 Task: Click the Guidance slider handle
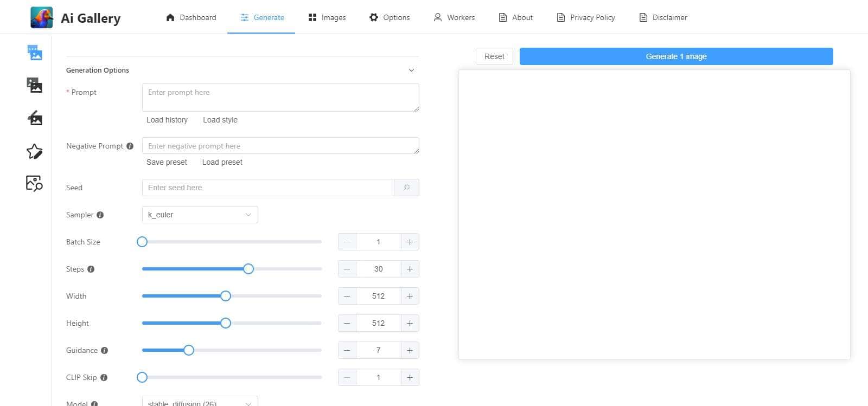(x=189, y=350)
